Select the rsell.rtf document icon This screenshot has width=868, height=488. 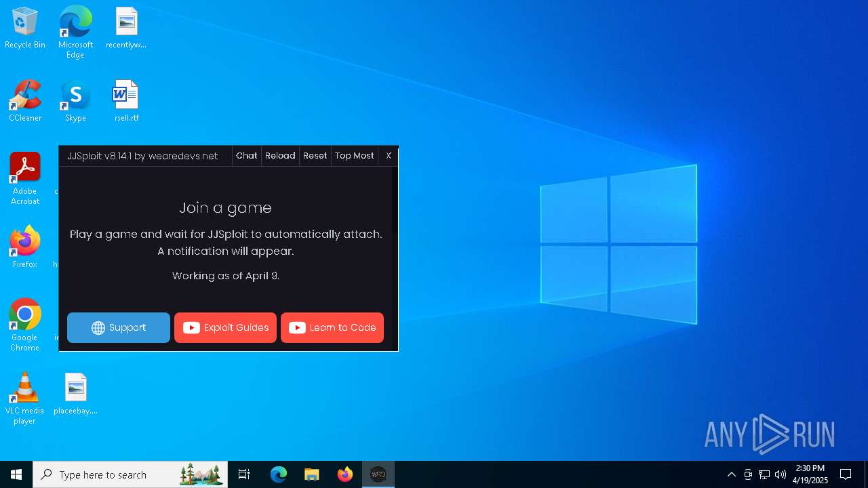126,102
